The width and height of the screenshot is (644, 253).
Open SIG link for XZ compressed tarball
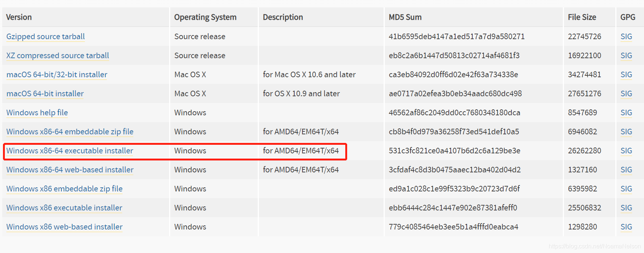point(626,56)
